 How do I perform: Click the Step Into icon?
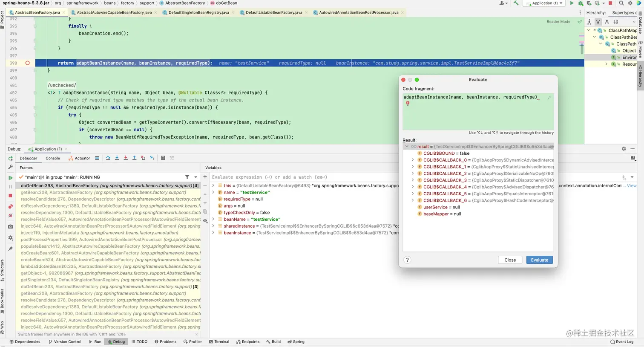(117, 158)
